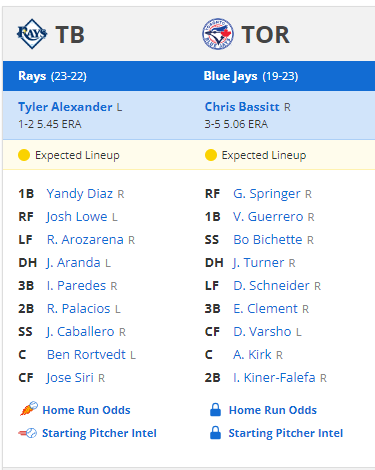Open the I. Kiner-Falefa player link
The image size is (375, 470).
[274, 378]
